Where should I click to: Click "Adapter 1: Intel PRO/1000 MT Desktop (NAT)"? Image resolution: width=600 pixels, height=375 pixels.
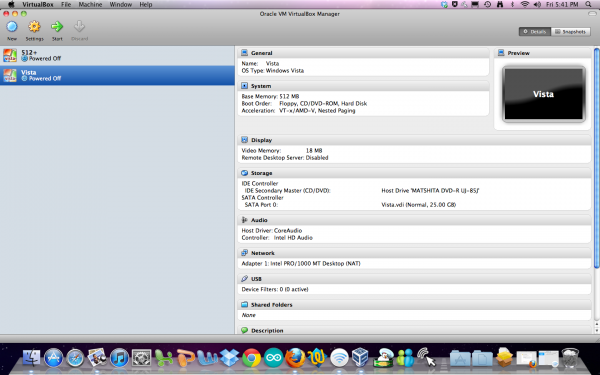point(301,264)
